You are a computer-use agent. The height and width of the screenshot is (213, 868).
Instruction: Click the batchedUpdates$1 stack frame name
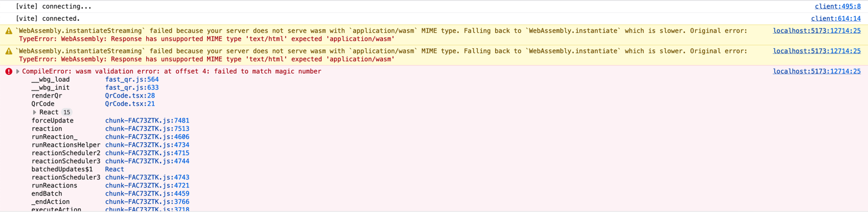tap(62, 169)
